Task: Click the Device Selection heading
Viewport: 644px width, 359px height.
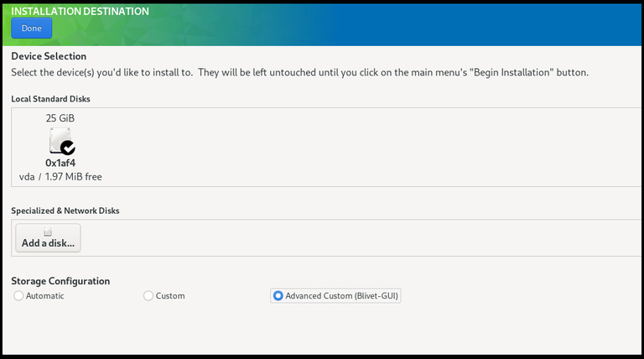Action: coord(49,56)
